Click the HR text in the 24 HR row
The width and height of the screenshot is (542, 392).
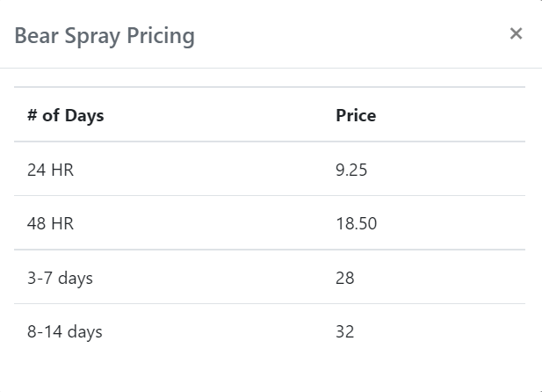click(62, 170)
